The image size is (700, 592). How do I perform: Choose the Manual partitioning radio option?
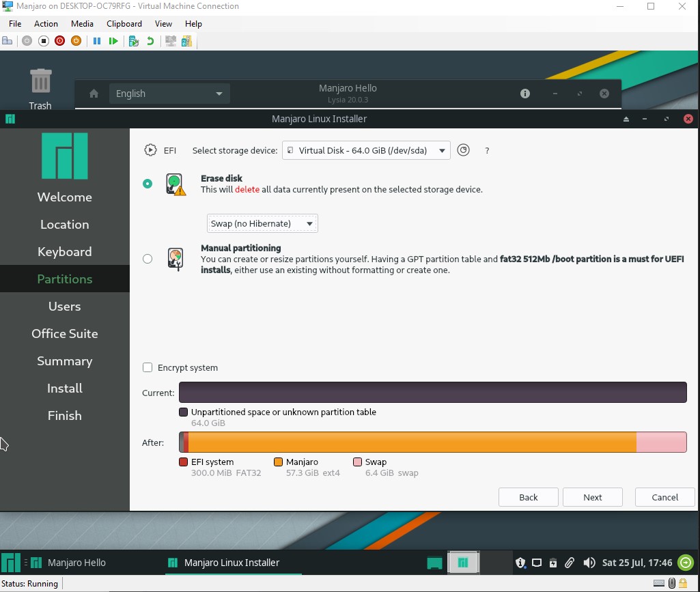pyautogui.click(x=148, y=259)
